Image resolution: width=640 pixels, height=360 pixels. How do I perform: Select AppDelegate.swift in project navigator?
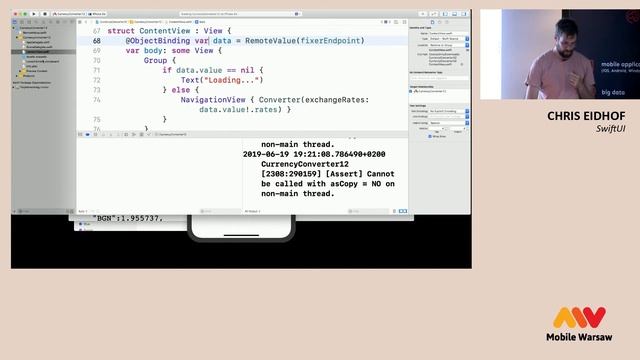tap(38, 42)
